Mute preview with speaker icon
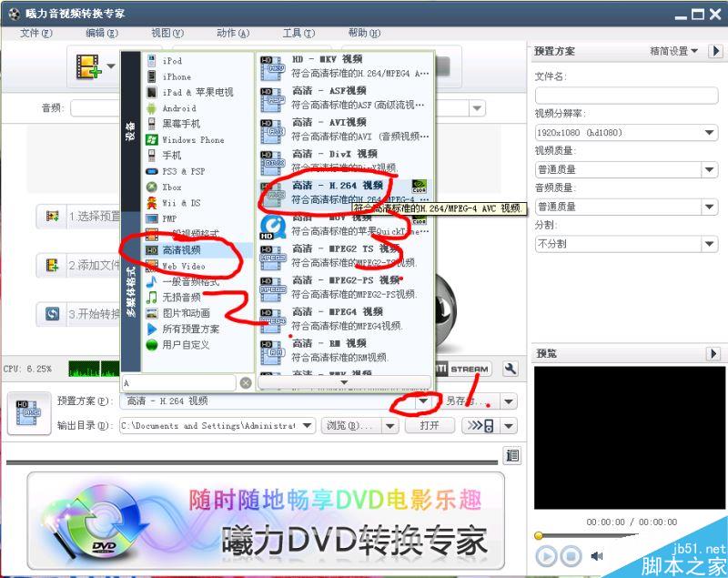 pos(597,556)
